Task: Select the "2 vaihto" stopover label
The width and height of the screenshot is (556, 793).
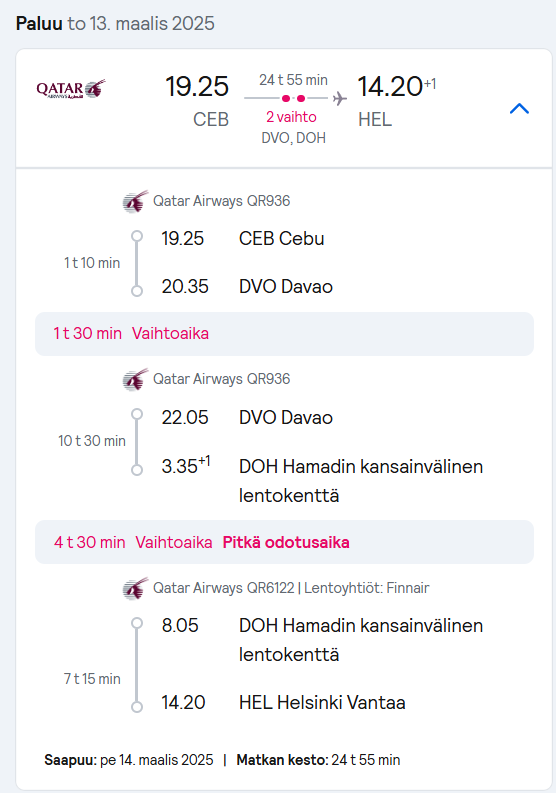Action: point(291,117)
